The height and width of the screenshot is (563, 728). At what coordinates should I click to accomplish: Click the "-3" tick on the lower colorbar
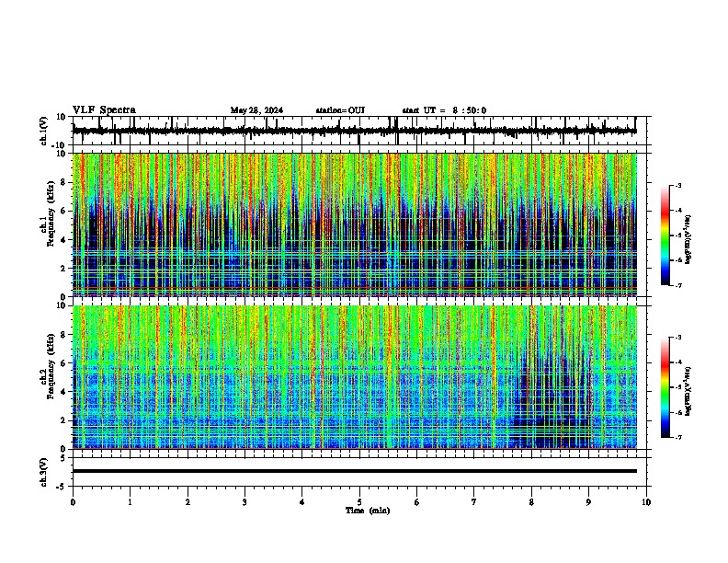(677, 338)
